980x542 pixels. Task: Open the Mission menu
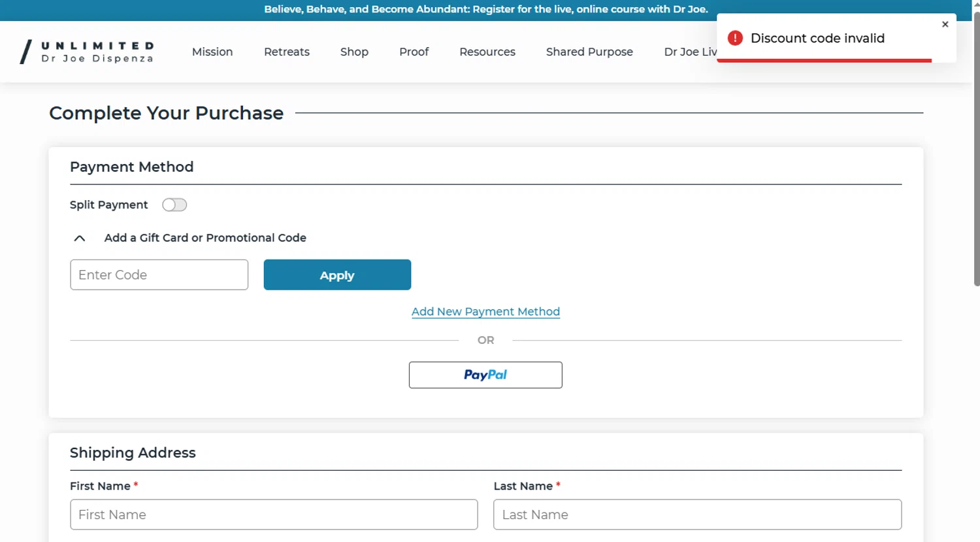click(x=212, y=52)
